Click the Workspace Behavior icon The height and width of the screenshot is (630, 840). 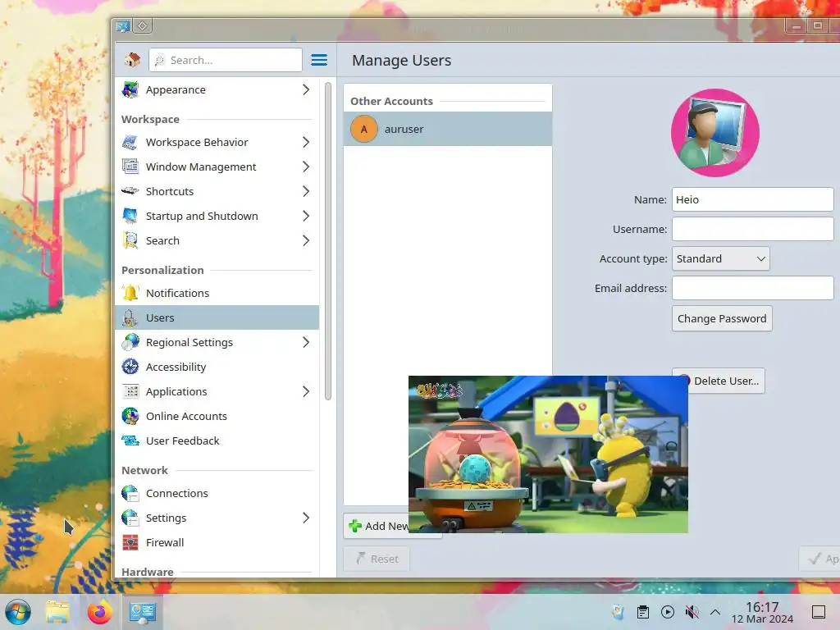tap(130, 142)
